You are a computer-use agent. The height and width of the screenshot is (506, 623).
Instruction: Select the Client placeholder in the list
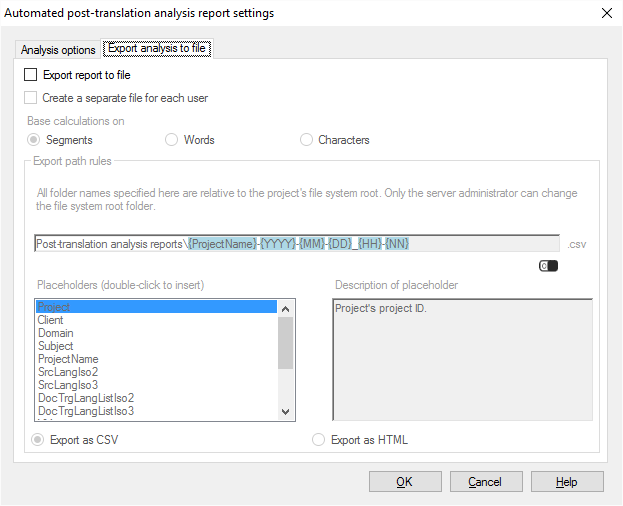[x=51, y=320]
